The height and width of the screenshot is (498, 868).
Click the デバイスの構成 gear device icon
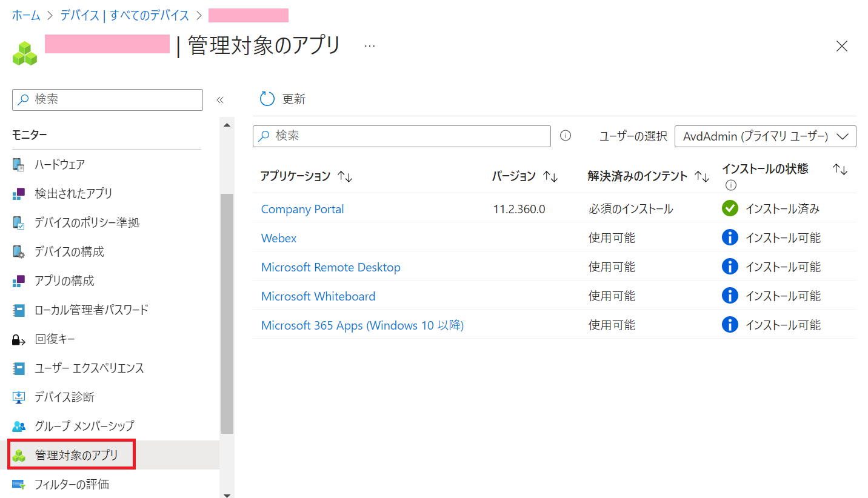(19, 252)
